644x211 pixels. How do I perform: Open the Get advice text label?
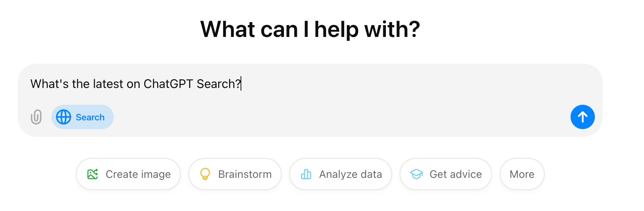point(456,174)
